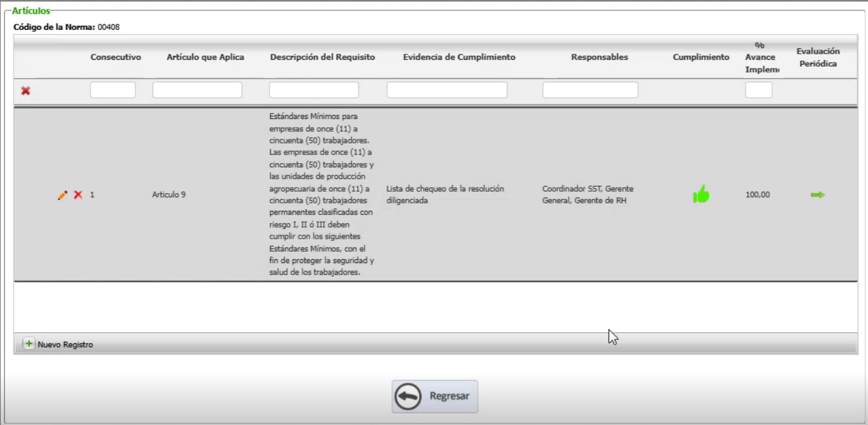Sort by Responsables column header

coord(600,57)
